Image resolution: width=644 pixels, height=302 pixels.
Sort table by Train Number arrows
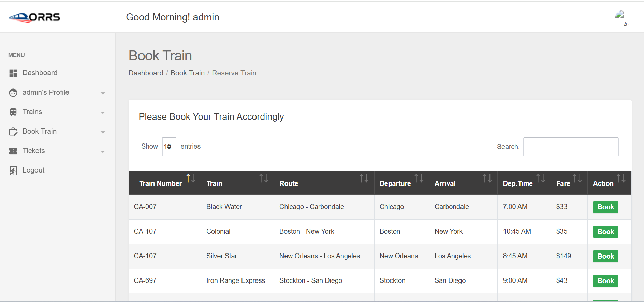click(191, 178)
